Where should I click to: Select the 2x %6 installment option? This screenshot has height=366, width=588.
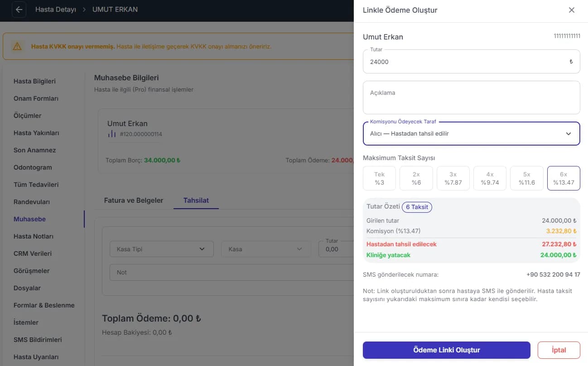(416, 178)
